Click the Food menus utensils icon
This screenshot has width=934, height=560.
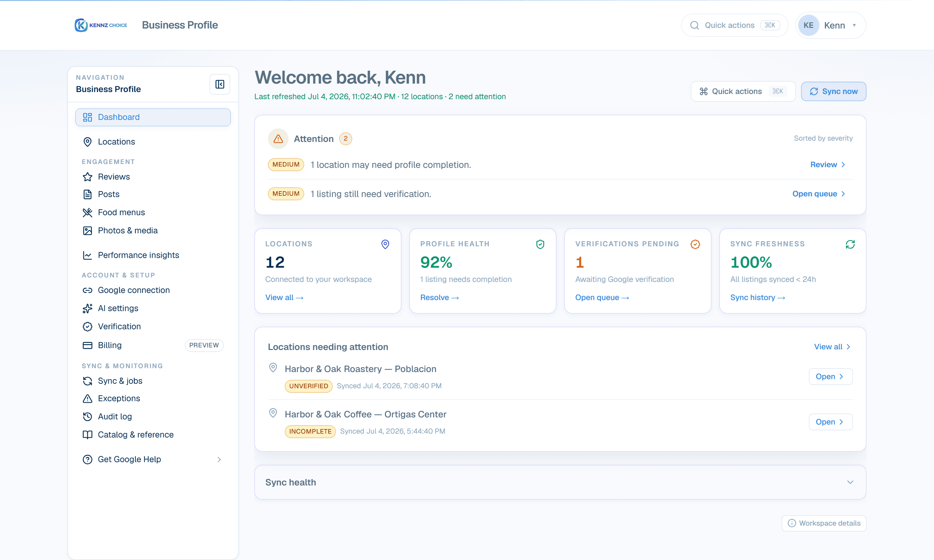[88, 213]
